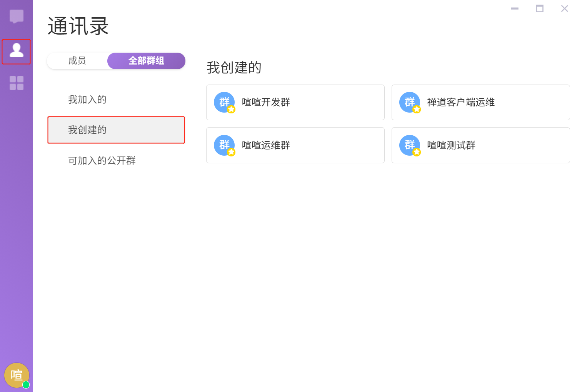Open the 禅道客户端运维 group name
577x392 pixels.
tap(461, 102)
